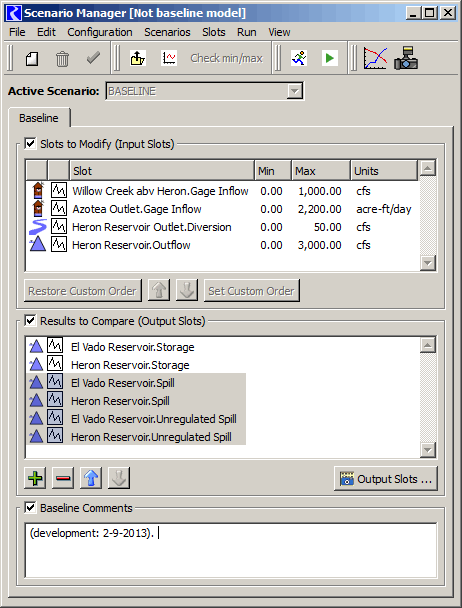This screenshot has height=608, width=462.
Task: Click the green plus add slot icon
Action: [35, 478]
